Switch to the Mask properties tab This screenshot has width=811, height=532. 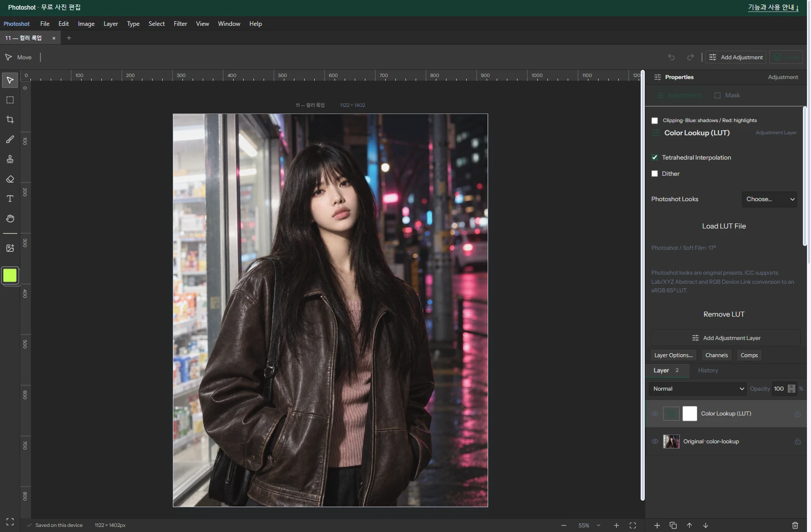(x=727, y=95)
